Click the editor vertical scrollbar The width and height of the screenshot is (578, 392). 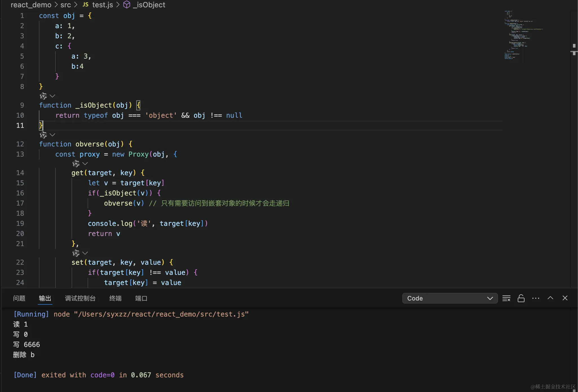tap(574, 141)
